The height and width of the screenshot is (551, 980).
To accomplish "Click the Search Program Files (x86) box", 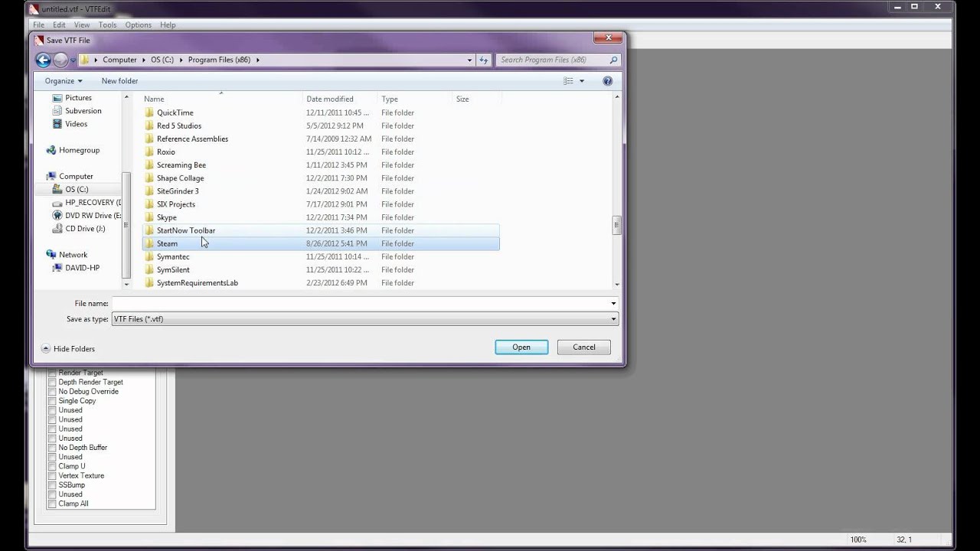I will tap(558, 60).
